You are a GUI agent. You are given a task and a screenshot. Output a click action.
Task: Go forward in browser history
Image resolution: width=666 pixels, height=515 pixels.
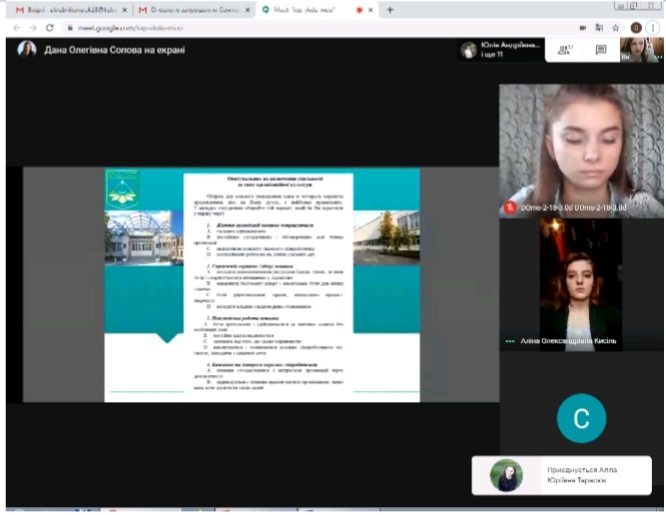pos(33,28)
